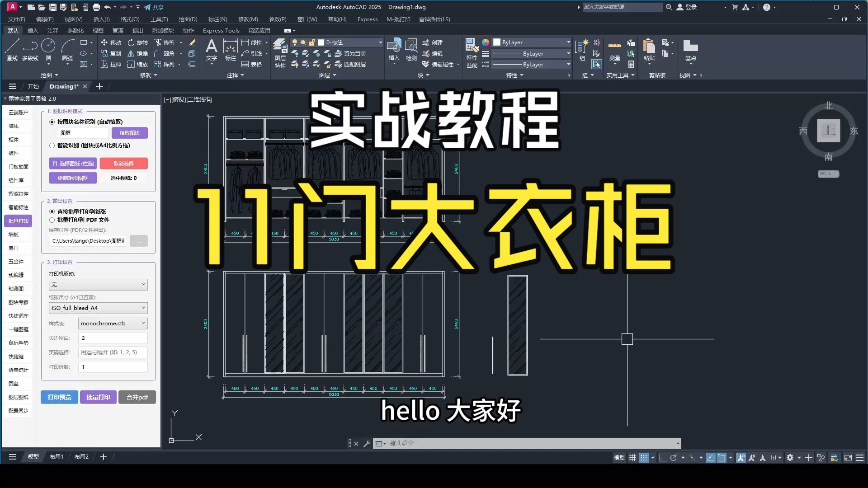The height and width of the screenshot is (488, 868).
Task: Select 批量打印到 PDF 文件 radio option
Action: 52,220
